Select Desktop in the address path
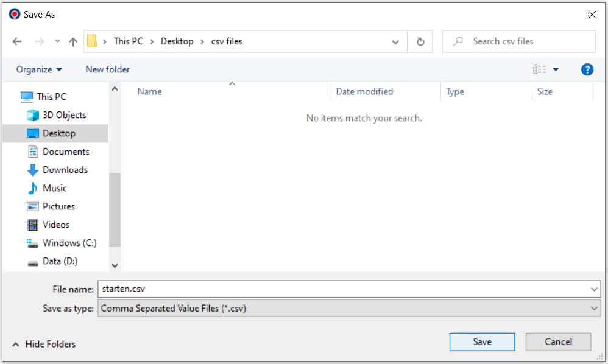The height and width of the screenshot is (364, 608). [177, 41]
